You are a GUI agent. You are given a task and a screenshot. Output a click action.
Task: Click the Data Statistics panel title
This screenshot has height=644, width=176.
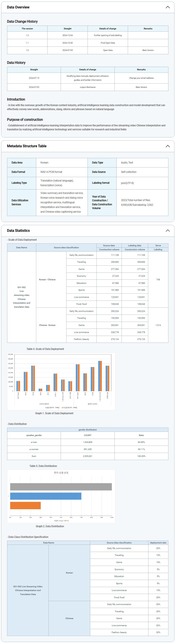tap(18, 230)
